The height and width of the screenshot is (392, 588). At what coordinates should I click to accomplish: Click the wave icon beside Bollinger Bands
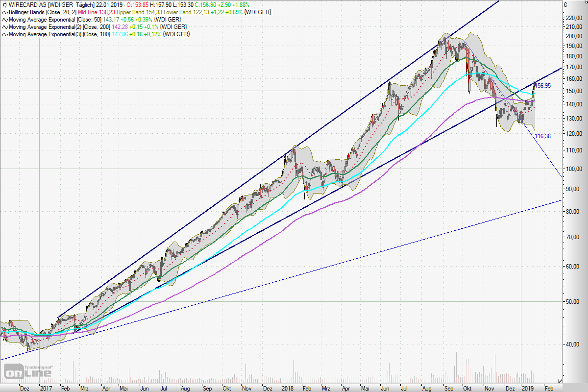point(4,12)
